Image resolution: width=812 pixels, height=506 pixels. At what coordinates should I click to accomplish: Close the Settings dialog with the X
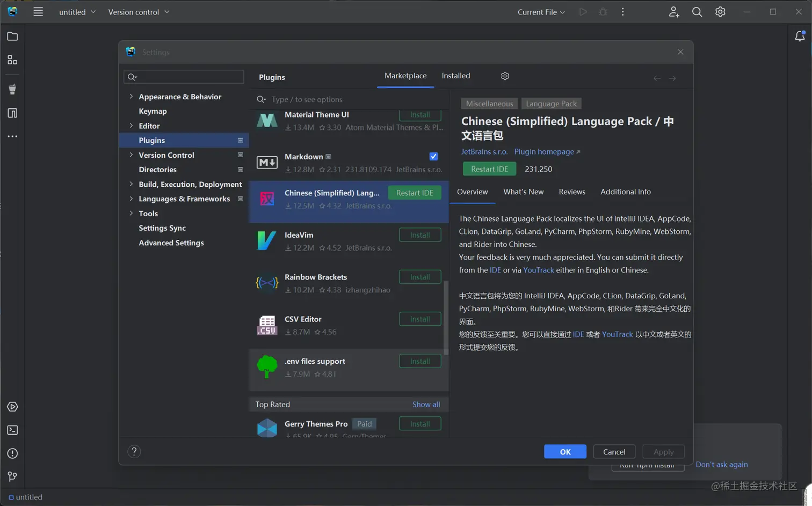click(x=680, y=52)
